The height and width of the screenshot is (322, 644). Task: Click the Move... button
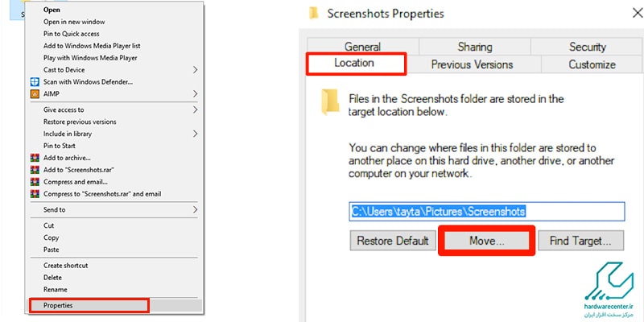coord(487,241)
